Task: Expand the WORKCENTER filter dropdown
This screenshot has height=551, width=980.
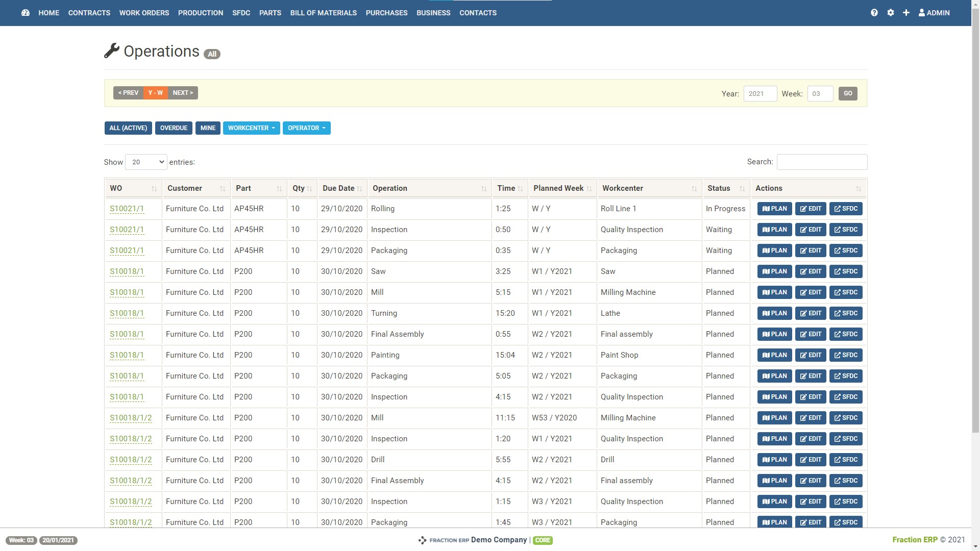Action: point(251,128)
